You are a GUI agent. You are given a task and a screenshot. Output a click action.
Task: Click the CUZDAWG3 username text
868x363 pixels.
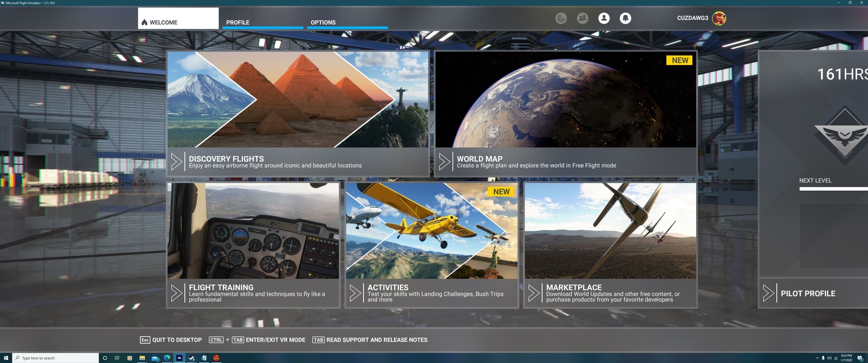tap(692, 18)
